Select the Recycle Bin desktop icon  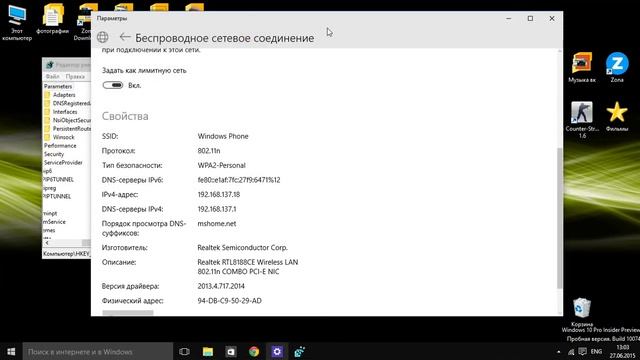coord(582,312)
